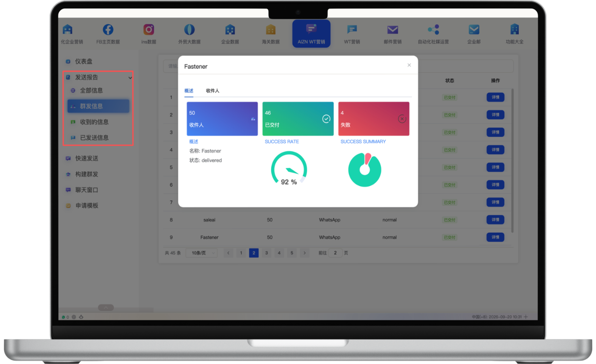Go to page 5
This screenshot has width=596, height=364.
(292, 253)
